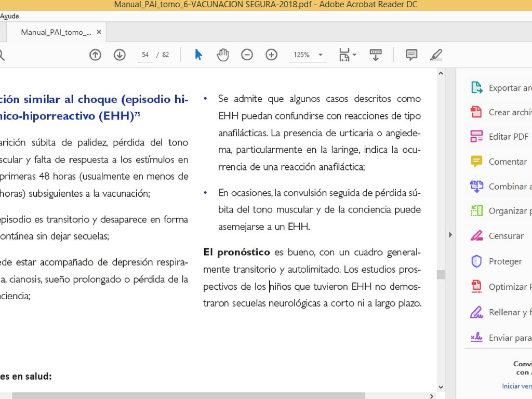Click the fit-page-width tool icon
This screenshot has width=532, height=399.
tap(344, 55)
